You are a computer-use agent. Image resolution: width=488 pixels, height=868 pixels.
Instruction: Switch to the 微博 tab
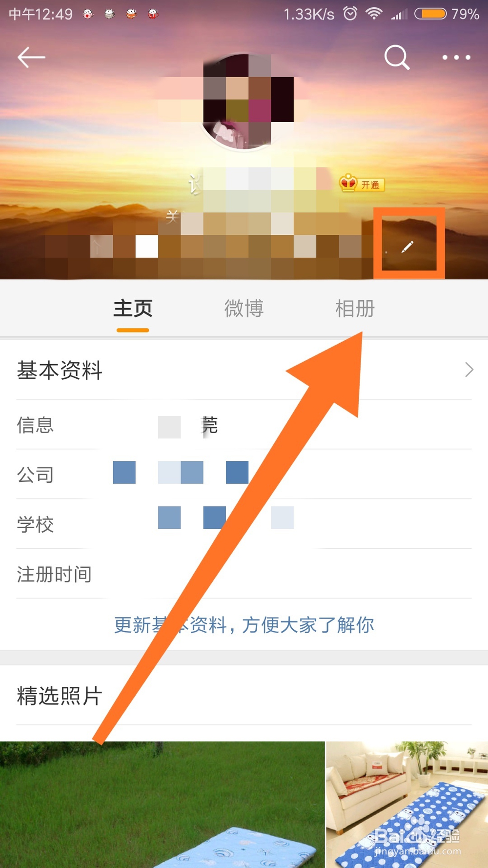(x=244, y=309)
